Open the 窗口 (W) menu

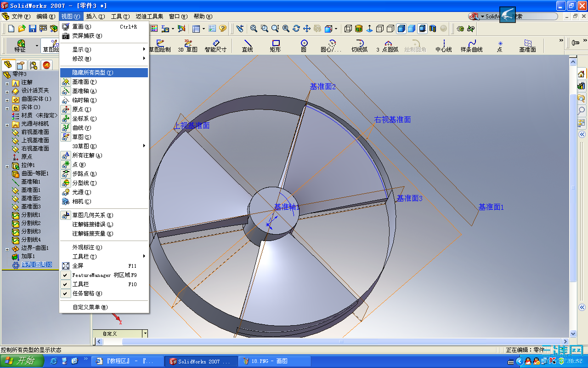point(178,17)
